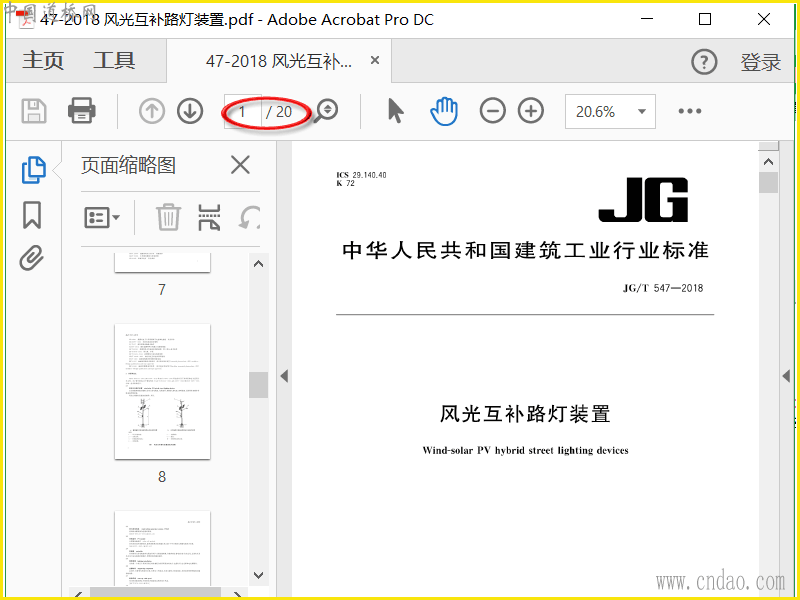Select page 7 thumbnail
Screen dimensions: 800x600
click(x=162, y=262)
